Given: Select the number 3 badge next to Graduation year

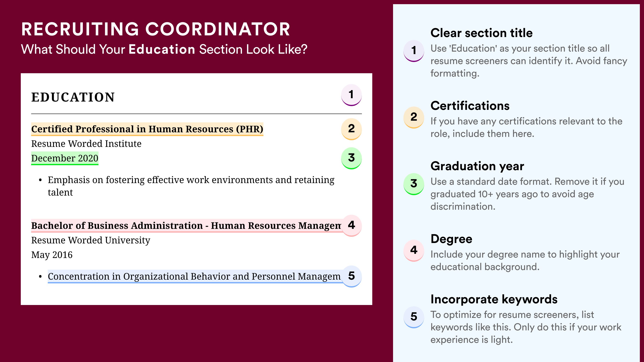Looking at the screenshot, I should click(x=414, y=184).
